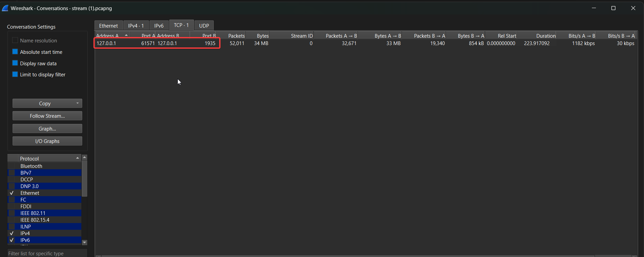The height and width of the screenshot is (257, 644).
Task: Select the TCP · 1 tab
Action: [x=182, y=25]
